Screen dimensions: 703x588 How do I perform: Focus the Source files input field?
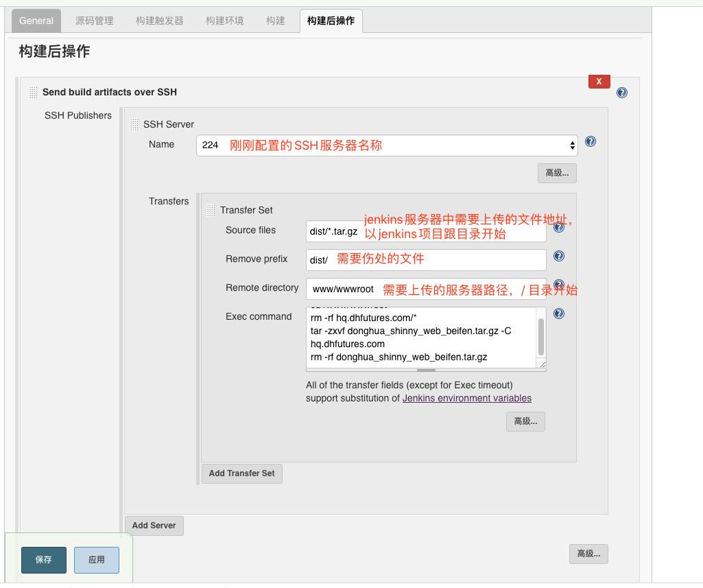(426, 231)
